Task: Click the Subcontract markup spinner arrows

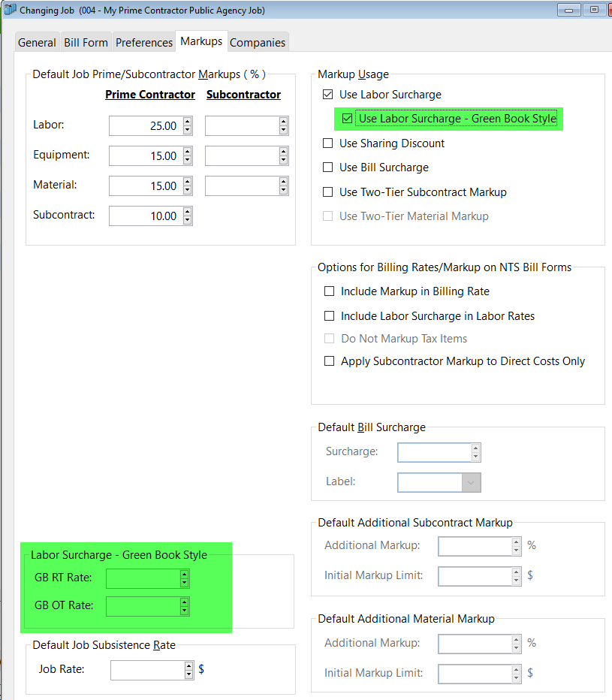Action: click(188, 216)
